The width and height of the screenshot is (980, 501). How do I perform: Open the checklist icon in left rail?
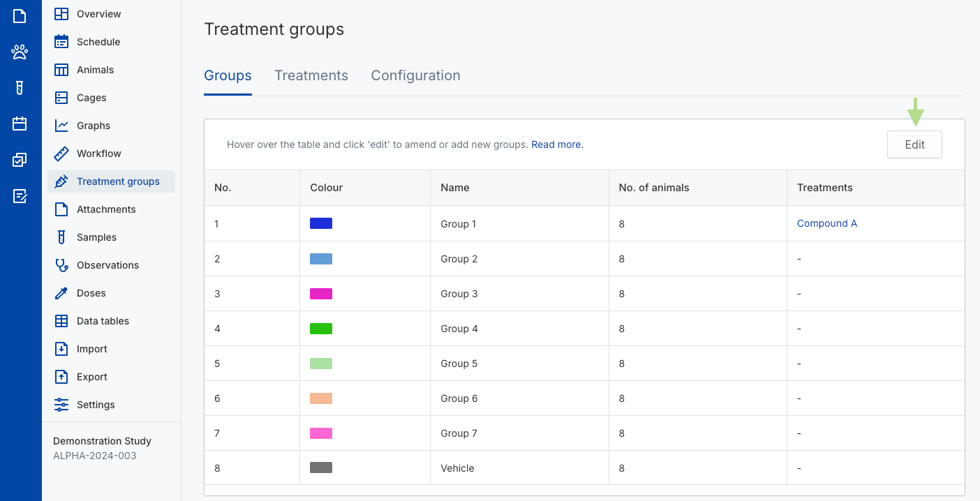click(20, 160)
